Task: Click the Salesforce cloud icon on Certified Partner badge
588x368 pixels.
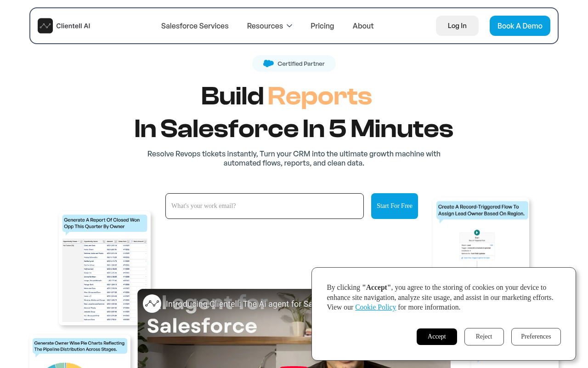Action: 268,63
